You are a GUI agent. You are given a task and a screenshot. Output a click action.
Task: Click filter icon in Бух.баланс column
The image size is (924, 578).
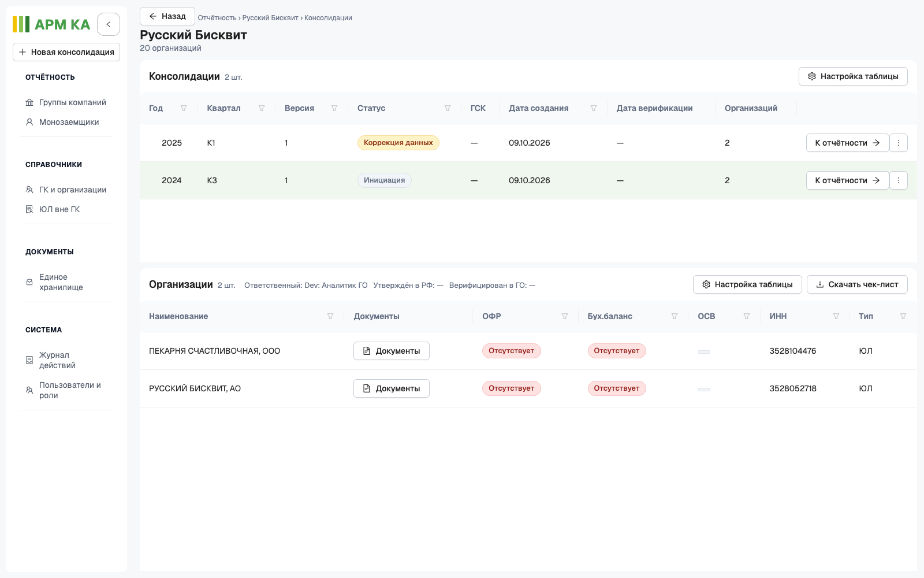675,316
